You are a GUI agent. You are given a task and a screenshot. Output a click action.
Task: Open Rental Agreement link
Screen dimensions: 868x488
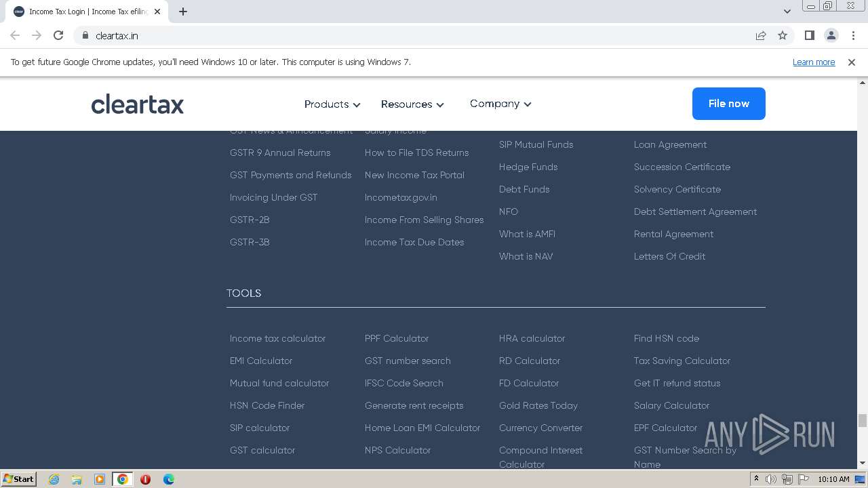point(674,234)
